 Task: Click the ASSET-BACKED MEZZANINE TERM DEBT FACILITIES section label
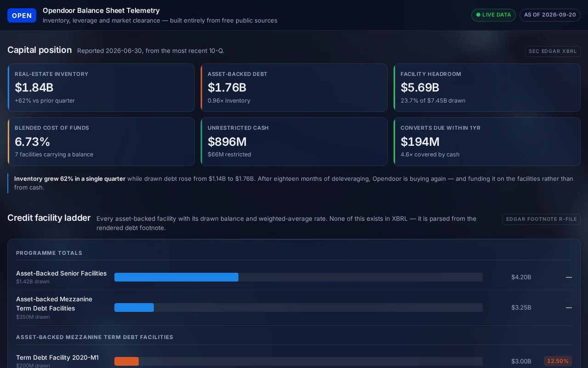click(x=95, y=337)
